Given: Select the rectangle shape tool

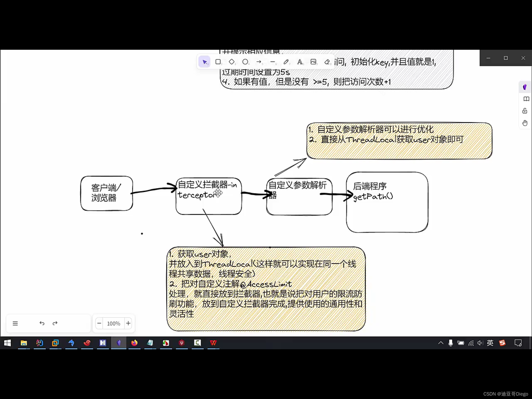Looking at the screenshot, I should click(218, 62).
